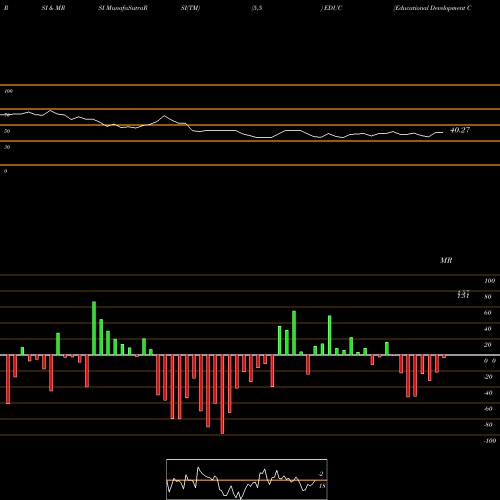The height and width of the screenshot is (500, 500).
Task: Click the value 18 in mini chart
Action: [x=322, y=486]
